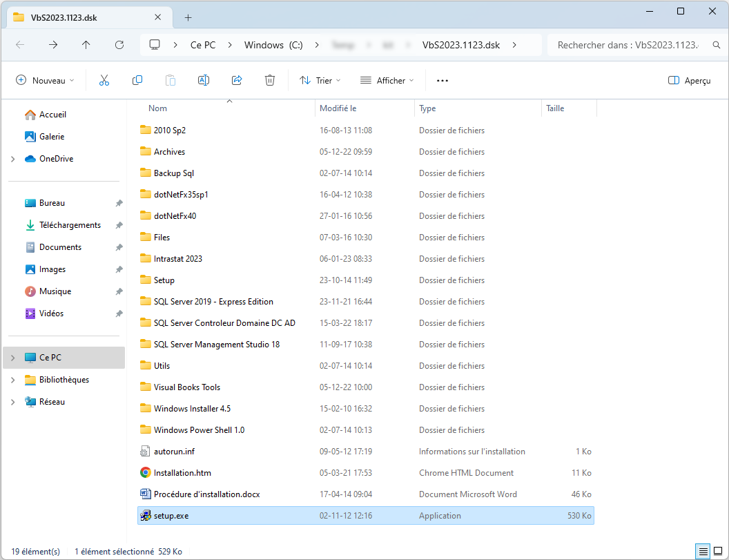Open Documents in the sidebar
Image resolution: width=729 pixels, height=560 pixels.
click(53, 247)
